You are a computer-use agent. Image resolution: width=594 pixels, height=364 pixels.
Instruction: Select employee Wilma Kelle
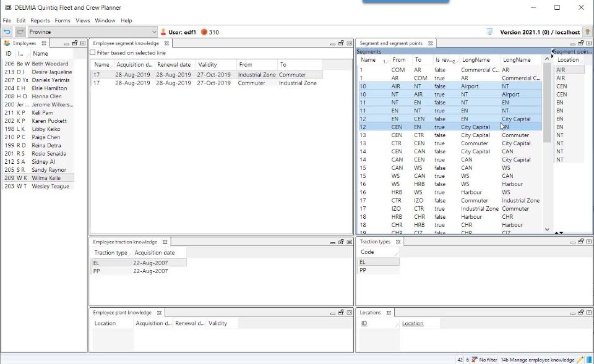[38, 178]
